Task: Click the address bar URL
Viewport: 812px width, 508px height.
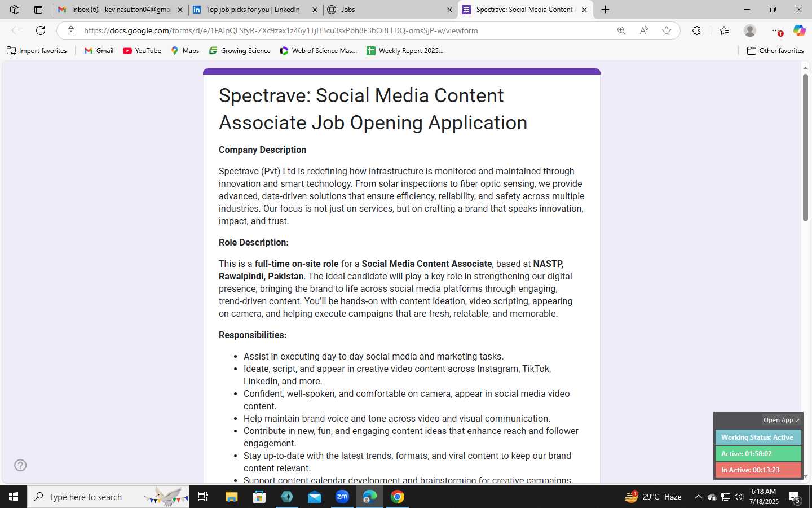Action: point(281,30)
